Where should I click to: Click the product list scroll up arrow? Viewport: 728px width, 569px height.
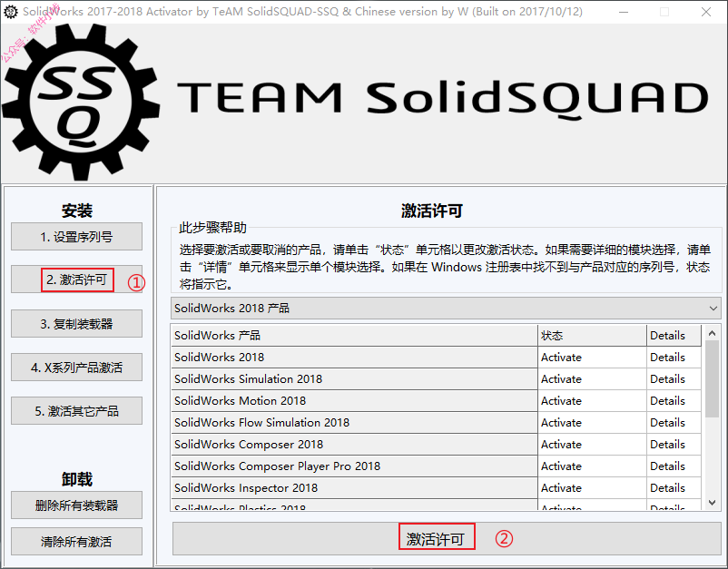click(712, 333)
